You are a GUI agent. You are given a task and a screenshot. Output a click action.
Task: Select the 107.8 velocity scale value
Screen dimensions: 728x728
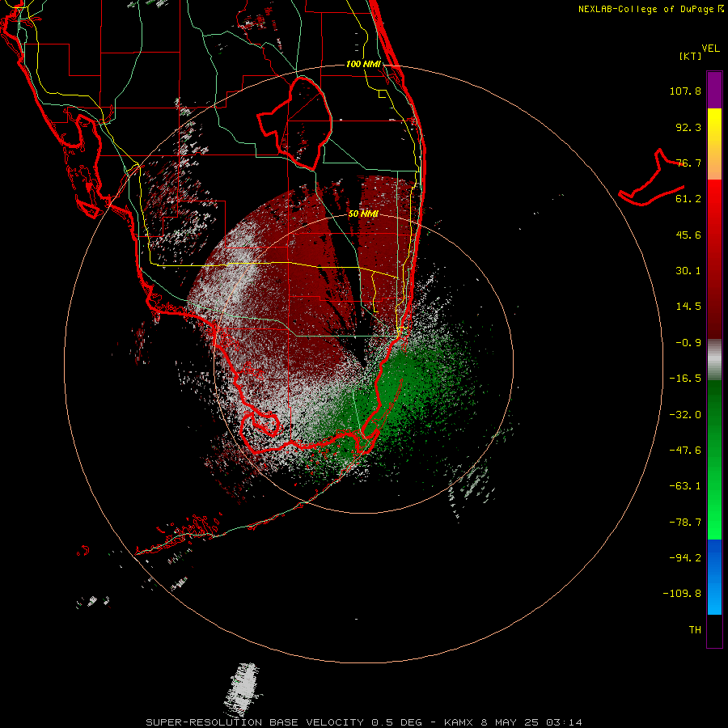pos(685,91)
